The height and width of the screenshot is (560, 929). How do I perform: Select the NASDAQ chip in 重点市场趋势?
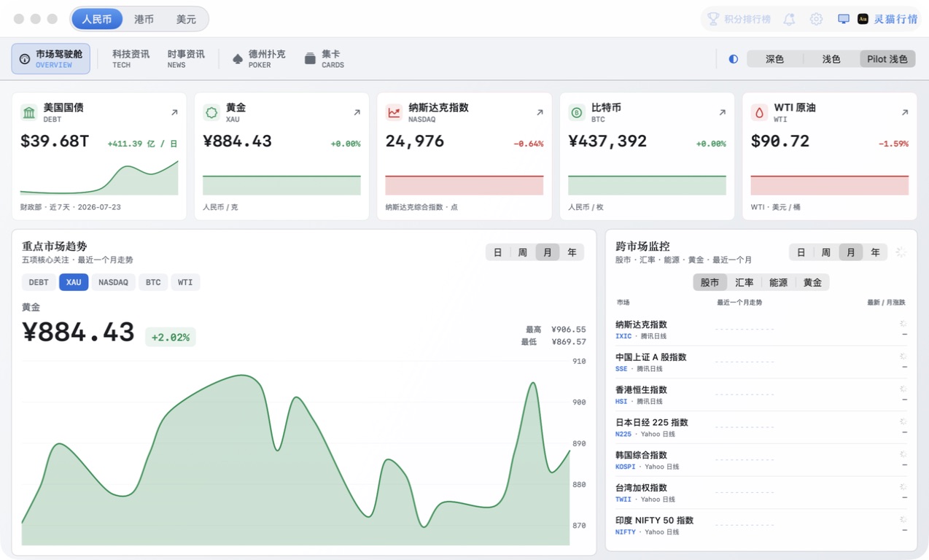pyautogui.click(x=113, y=282)
